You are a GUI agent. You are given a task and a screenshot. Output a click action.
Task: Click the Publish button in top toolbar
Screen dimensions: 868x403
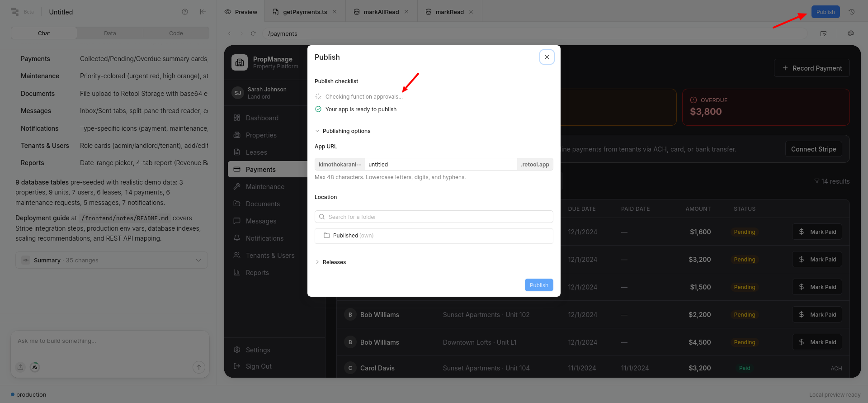825,12
